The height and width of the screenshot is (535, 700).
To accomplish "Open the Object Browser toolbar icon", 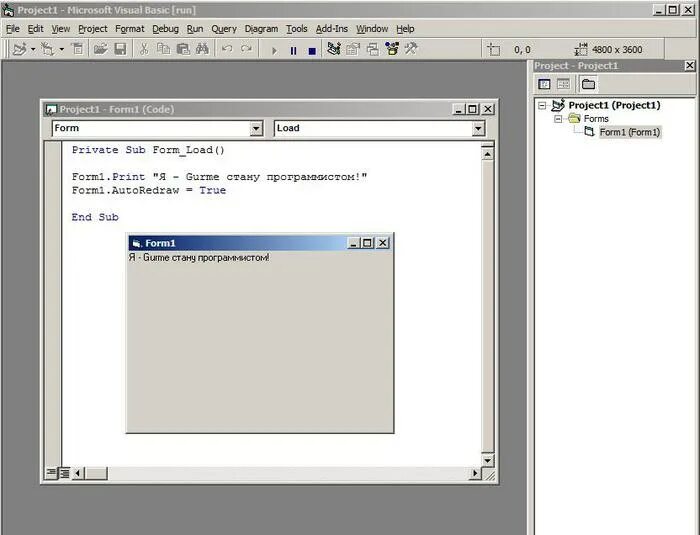I will 392,49.
